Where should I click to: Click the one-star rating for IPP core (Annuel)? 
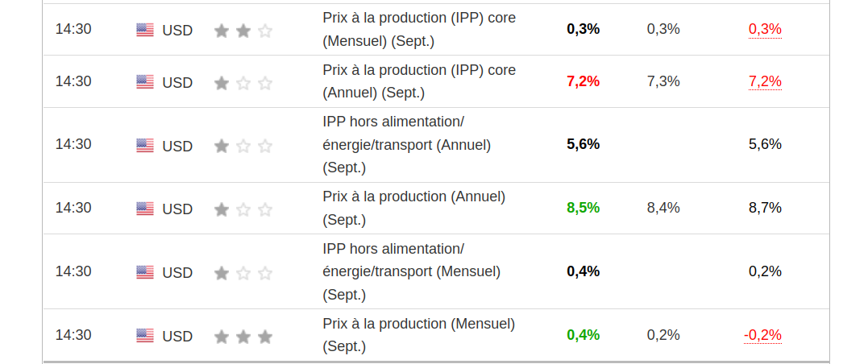point(243,83)
